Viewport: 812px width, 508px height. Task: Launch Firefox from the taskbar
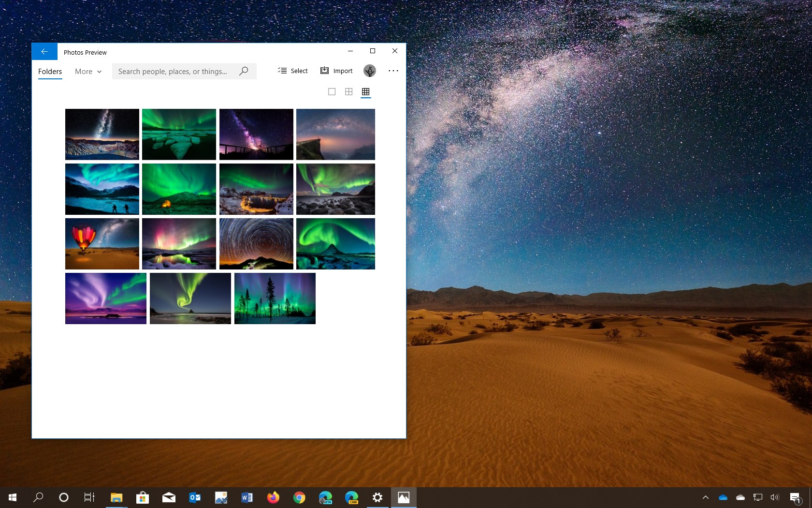(x=273, y=497)
